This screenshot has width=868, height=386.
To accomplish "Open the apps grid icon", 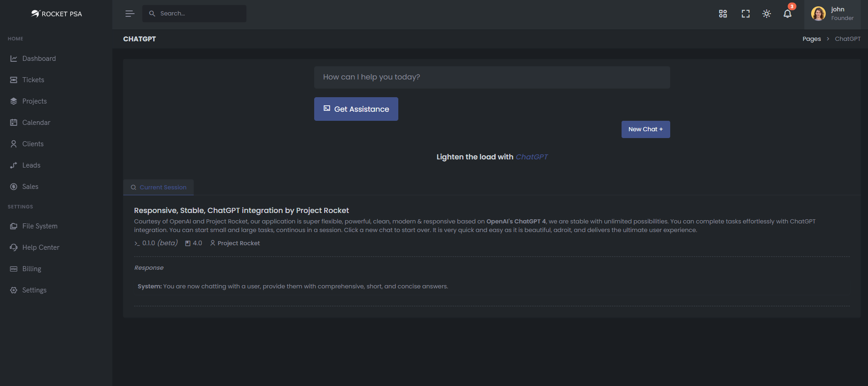I will pyautogui.click(x=723, y=14).
